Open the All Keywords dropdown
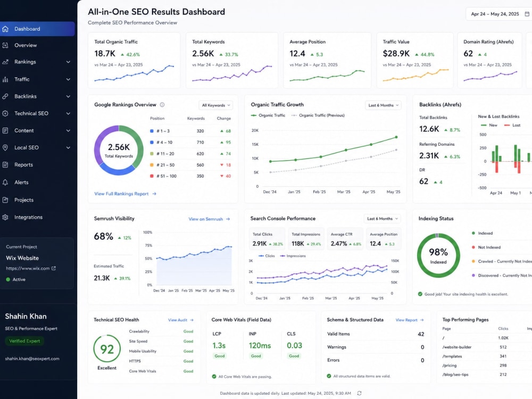This screenshot has height=399, width=532. (216, 105)
